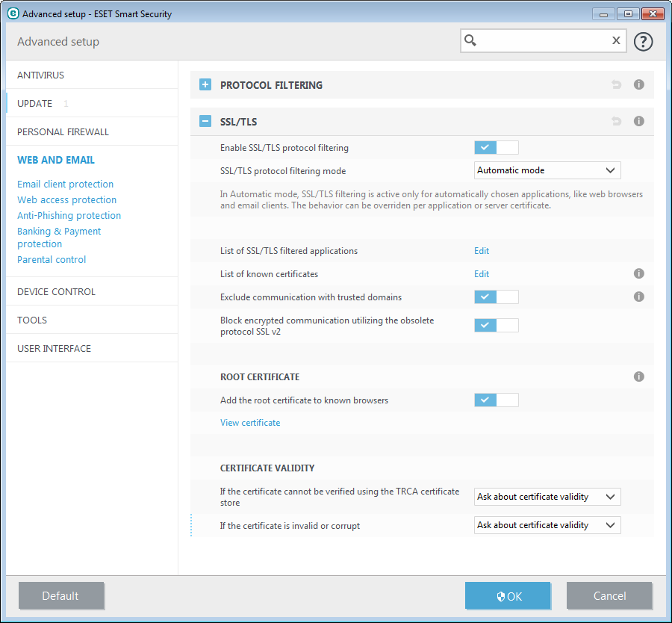Click the revert icon next to SSL/TLS

coord(616,121)
